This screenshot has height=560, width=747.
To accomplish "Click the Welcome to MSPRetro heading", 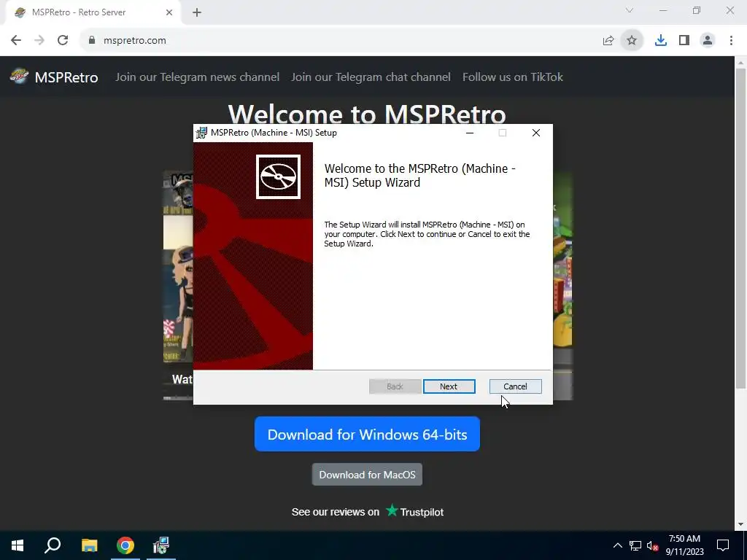I will [367, 114].
